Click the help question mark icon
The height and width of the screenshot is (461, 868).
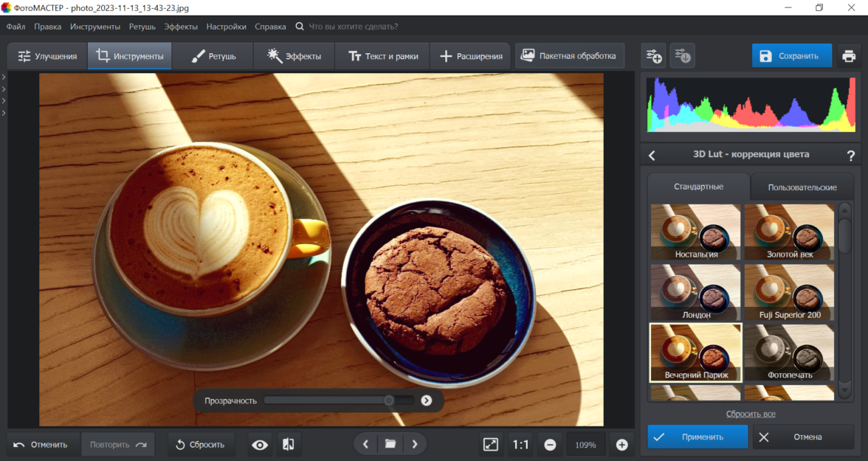850,156
